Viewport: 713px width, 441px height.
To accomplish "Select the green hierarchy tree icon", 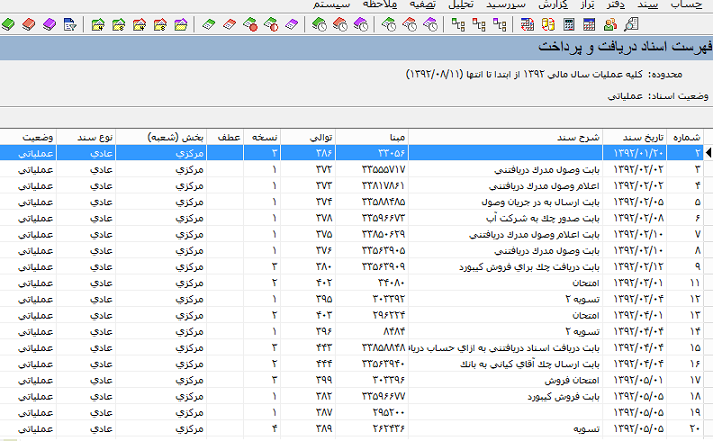I will [x=458, y=23].
